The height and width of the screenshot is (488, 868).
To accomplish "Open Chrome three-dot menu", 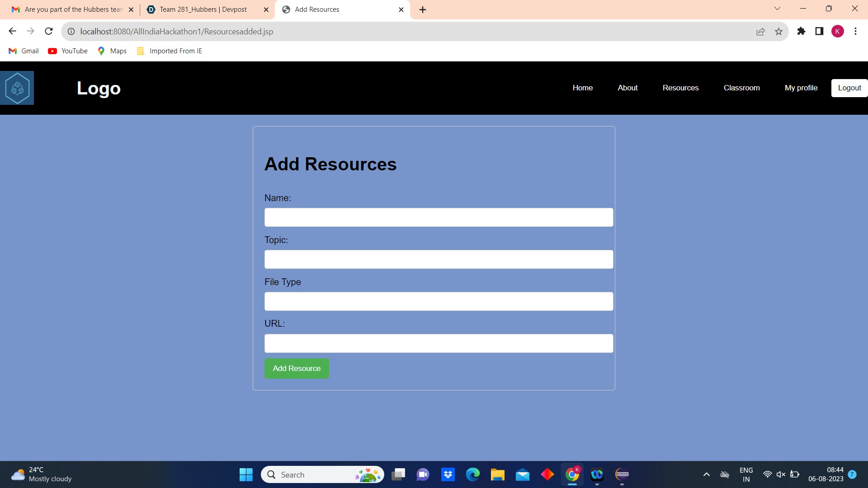I will pyautogui.click(x=855, y=31).
